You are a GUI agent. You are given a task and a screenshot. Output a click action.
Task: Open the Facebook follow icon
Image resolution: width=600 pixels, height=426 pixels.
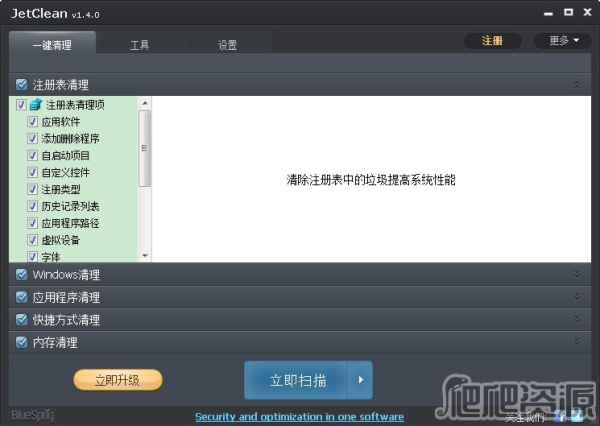click(560, 416)
